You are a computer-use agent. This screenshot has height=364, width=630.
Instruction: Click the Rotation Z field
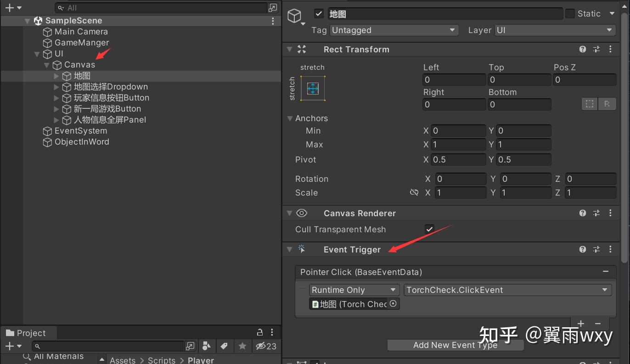coord(590,179)
